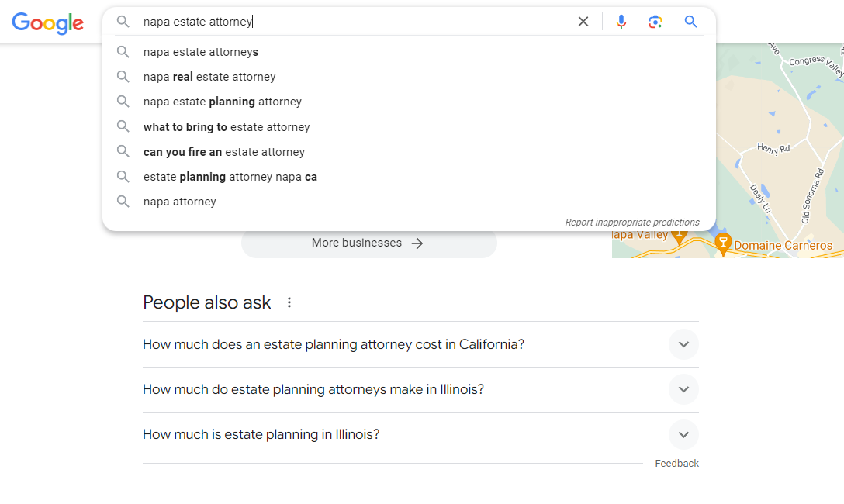Click into the 'napa estate attorney' search field

[355, 22]
